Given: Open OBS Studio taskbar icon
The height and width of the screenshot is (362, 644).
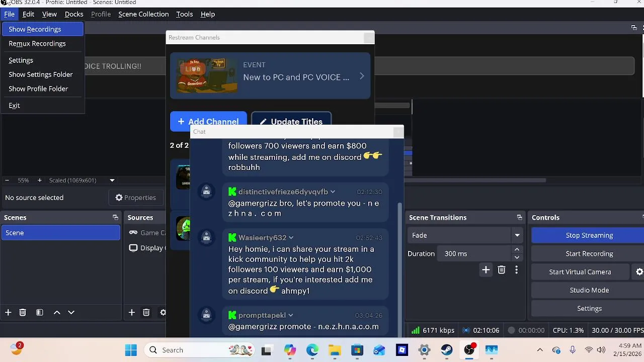Looking at the screenshot, I should pos(469,350).
